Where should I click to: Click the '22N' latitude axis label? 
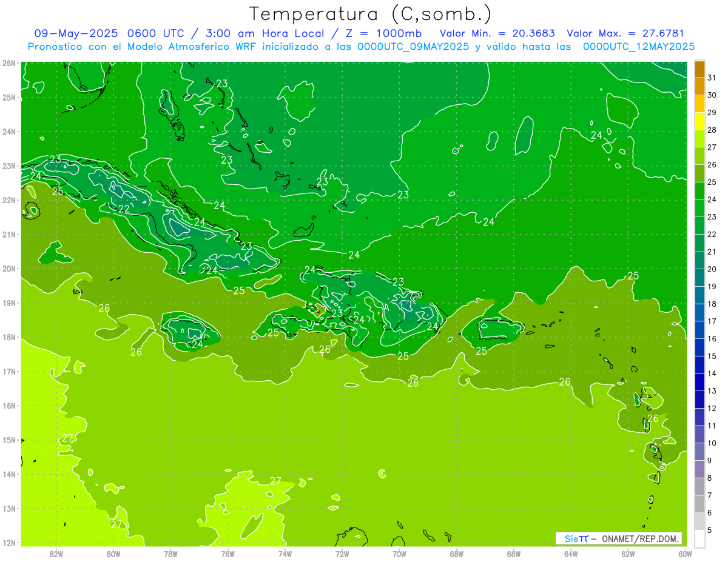point(8,200)
